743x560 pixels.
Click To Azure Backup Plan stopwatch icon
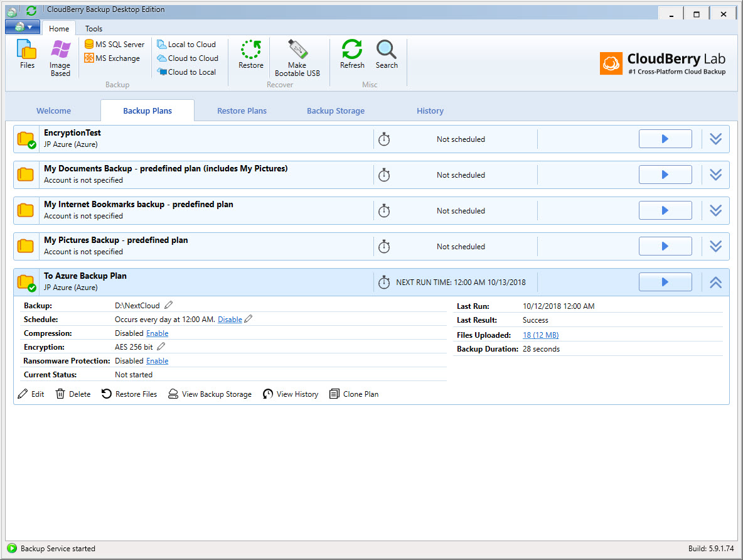click(x=384, y=282)
